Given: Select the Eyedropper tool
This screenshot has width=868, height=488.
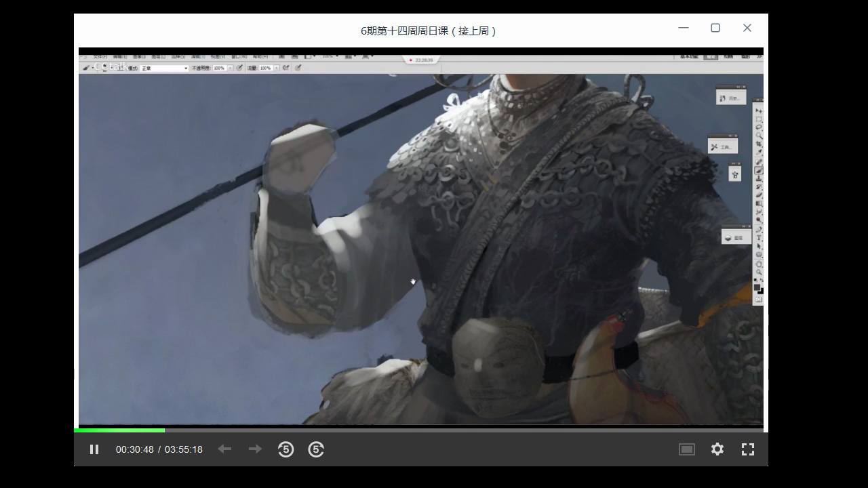Looking at the screenshot, I should pos(759,152).
